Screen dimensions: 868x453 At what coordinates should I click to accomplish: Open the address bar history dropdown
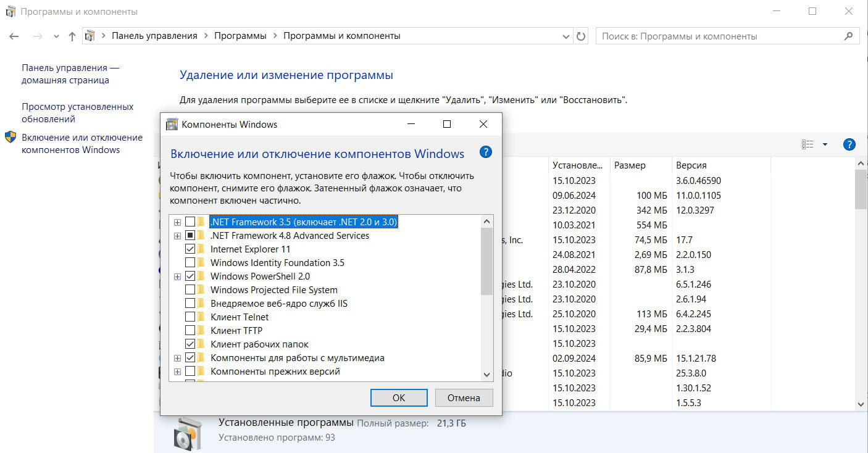[566, 36]
